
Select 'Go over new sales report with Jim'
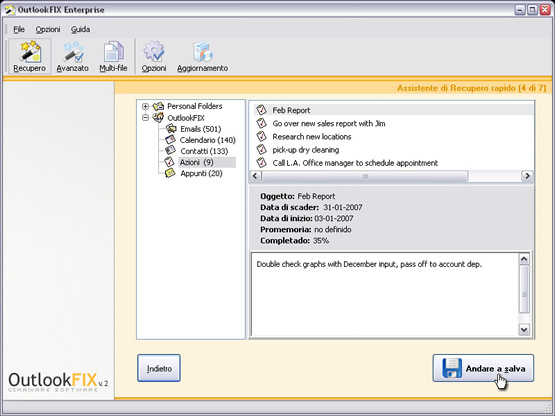click(x=329, y=123)
